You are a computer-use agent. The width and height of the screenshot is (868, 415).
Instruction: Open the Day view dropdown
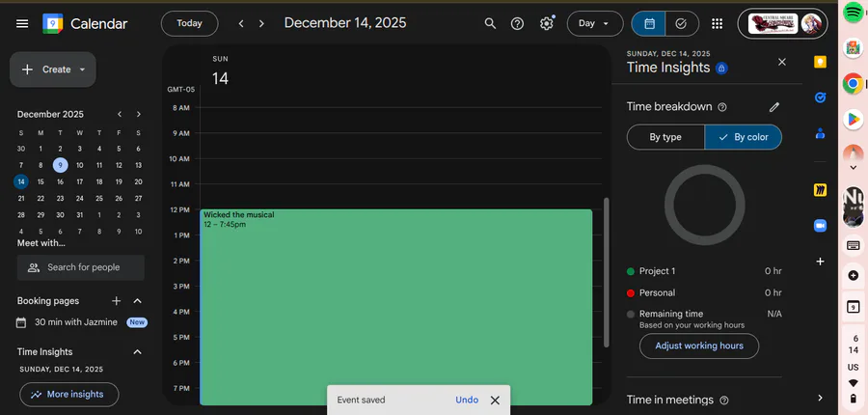click(x=594, y=23)
